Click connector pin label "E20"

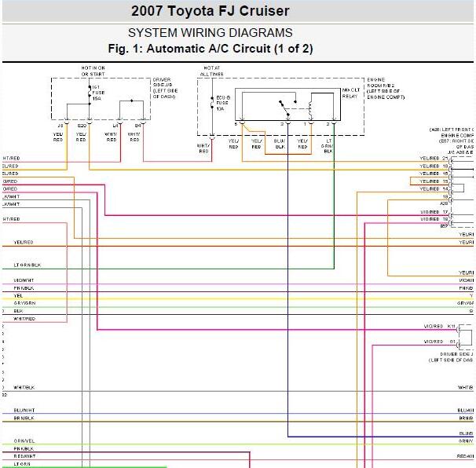pos(82,126)
